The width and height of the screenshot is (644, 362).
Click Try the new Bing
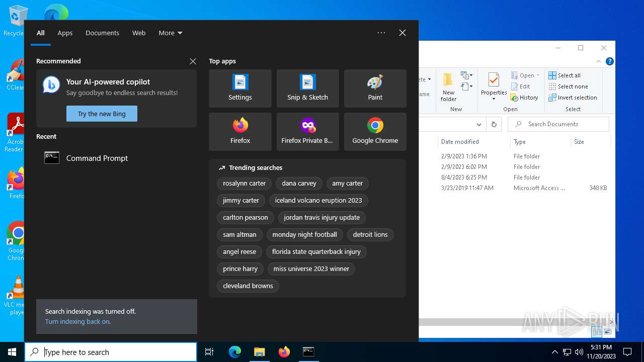click(102, 114)
